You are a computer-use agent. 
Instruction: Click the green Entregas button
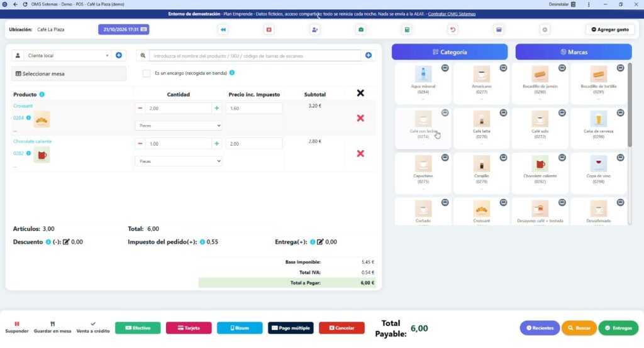(x=618, y=328)
